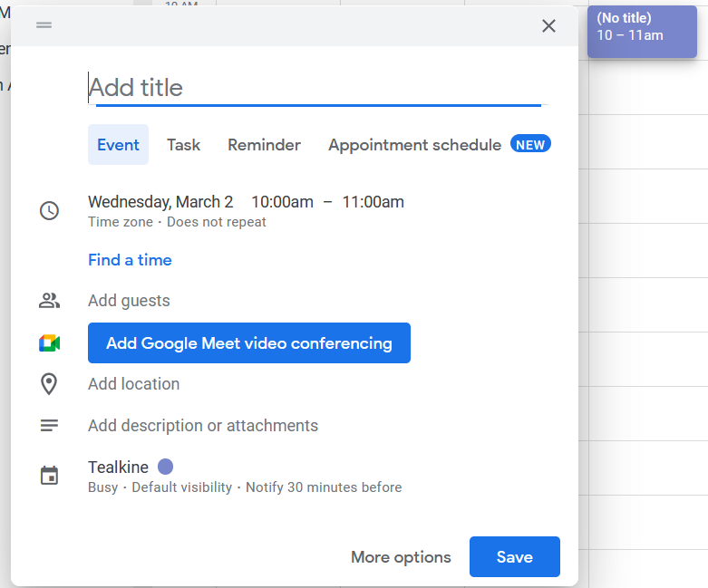
Task: Switch to the Task tab
Action: click(183, 145)
